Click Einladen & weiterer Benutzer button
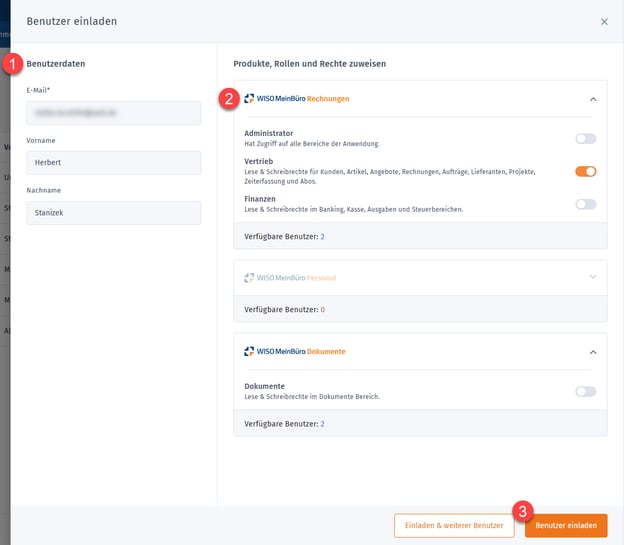Viewport: 624px width, 545px height. pyautogui.click(x=454, y=525)
